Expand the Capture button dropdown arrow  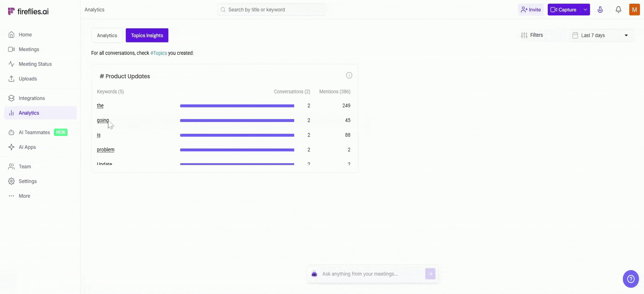[x=585, y=10]
